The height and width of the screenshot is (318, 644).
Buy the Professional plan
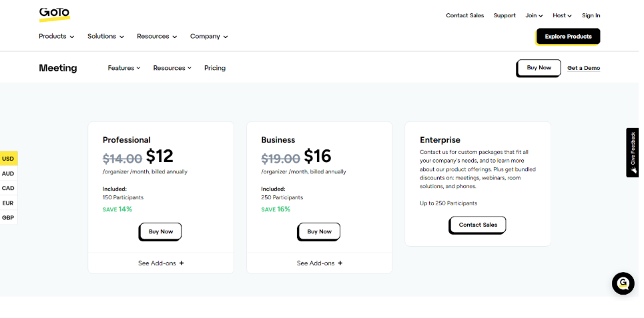pos(160,232)
